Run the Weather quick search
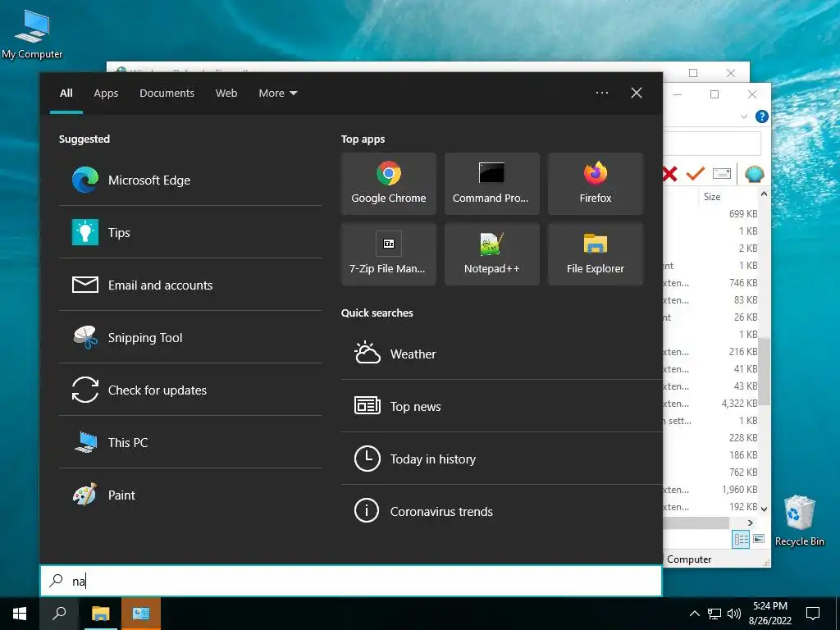This screenshot has width=840, height=630. [501, 354]
